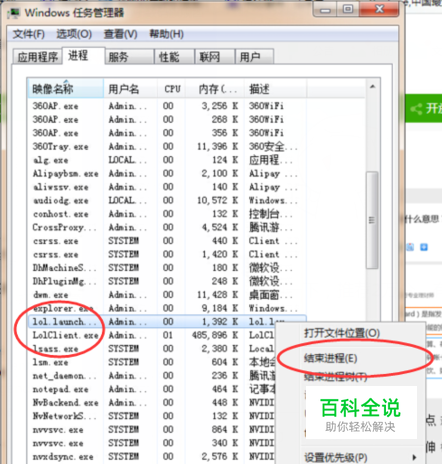Sort by 用户名 column header
Viewport: 442px width, 464px height.
pyautogui.click(x=130, y=89)
